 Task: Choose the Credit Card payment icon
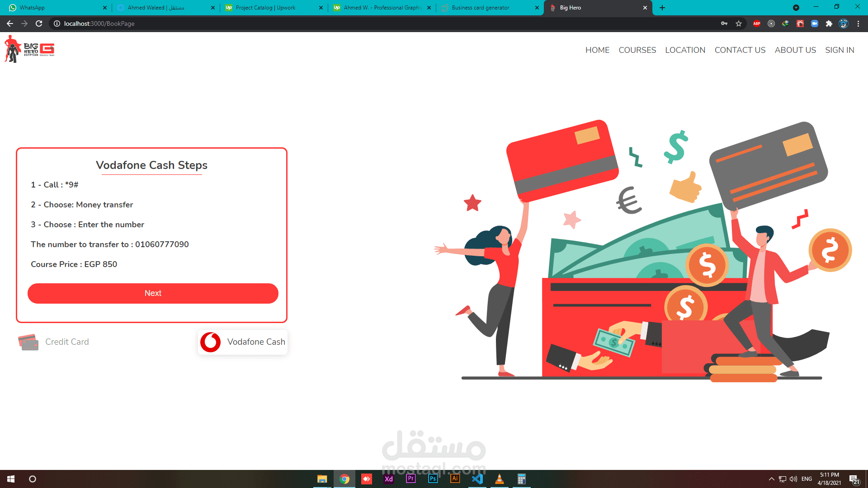(28, 342)
